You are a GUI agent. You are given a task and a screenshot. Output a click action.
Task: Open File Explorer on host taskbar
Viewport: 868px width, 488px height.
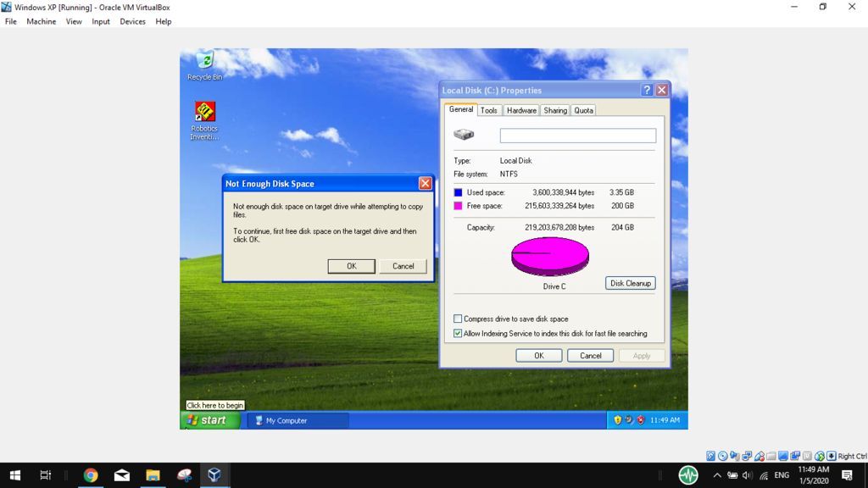tap(153, 474)
